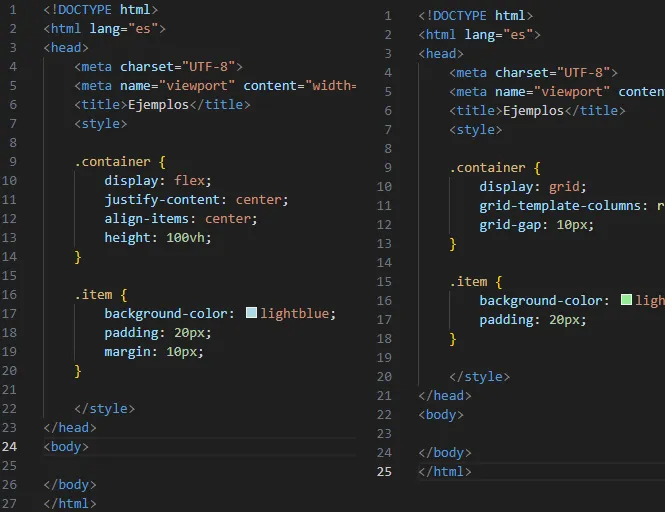
Task: Click '</body>' tag in left editor
Action: pos(70,484)
